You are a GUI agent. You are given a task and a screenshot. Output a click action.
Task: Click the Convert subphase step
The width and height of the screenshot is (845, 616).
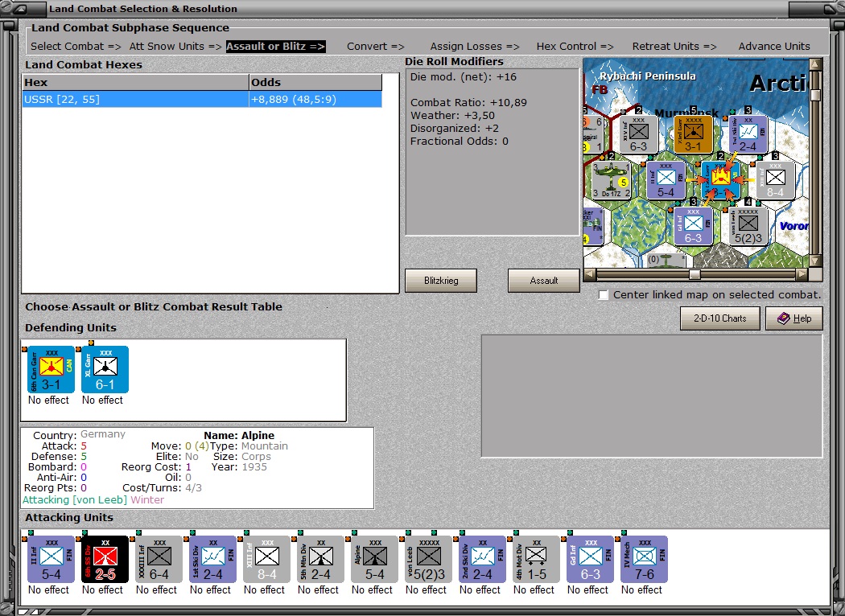click(376, 47)
